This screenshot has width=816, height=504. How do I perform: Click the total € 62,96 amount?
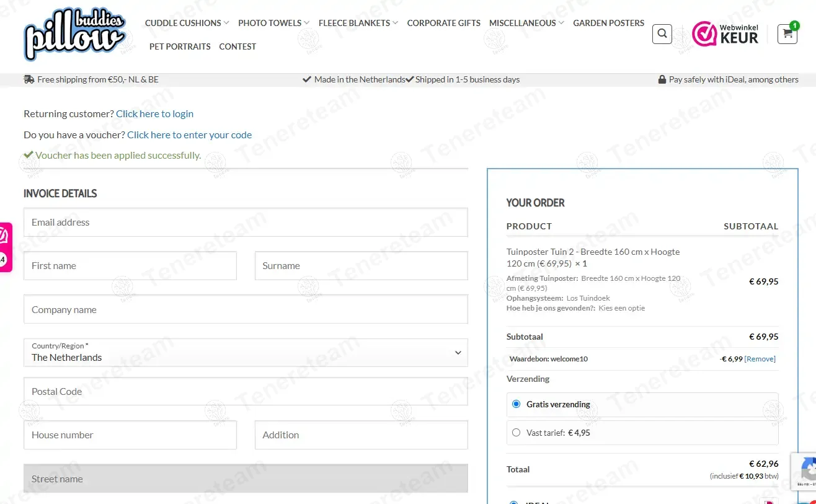[x=764, y=464]
